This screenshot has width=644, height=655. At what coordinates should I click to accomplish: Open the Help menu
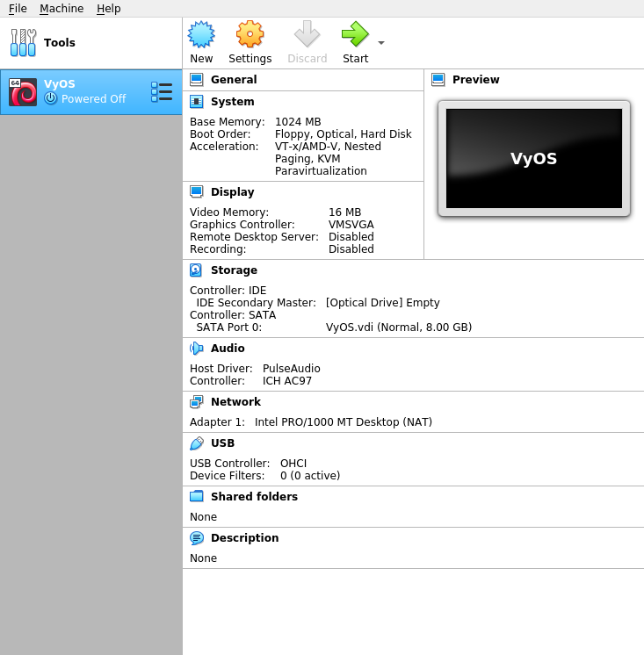[x=109, y=9]
